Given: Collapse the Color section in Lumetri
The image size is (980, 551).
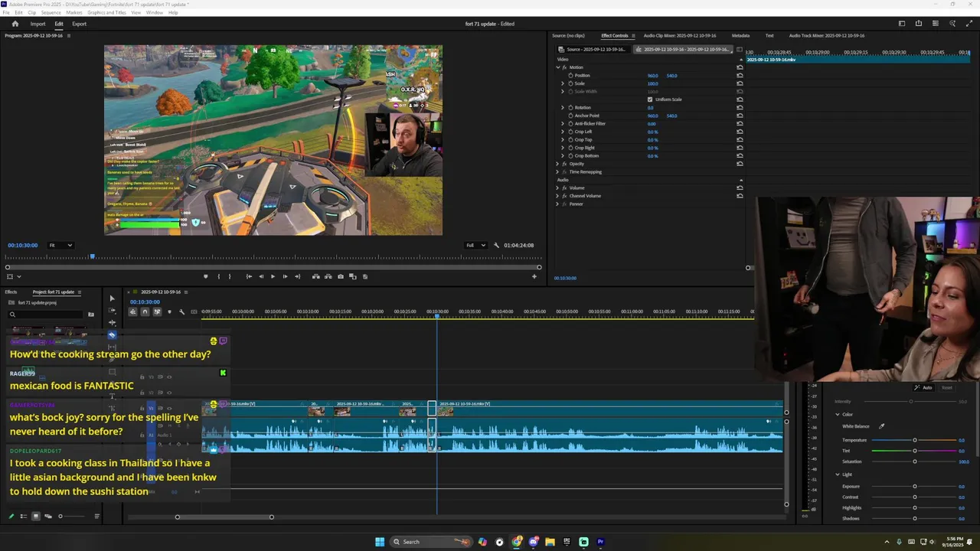Looking at the screenshot, I should click(838, 414).
